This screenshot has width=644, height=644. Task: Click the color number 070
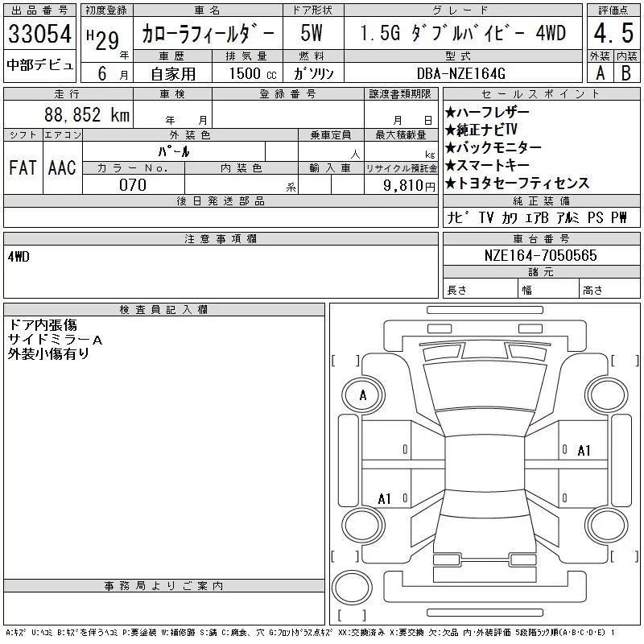(x=133, y=185)
